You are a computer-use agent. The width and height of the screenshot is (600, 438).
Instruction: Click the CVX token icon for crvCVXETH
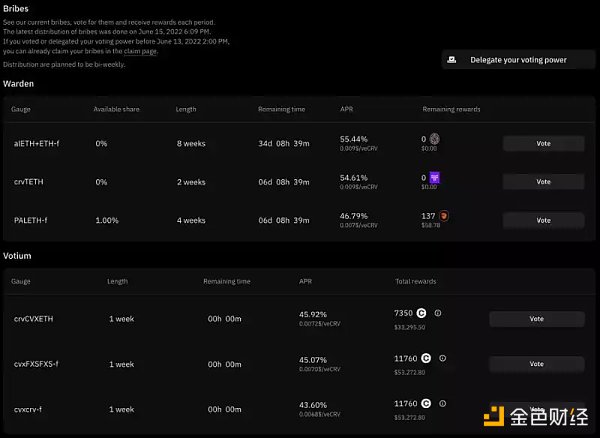click(422, 313)
